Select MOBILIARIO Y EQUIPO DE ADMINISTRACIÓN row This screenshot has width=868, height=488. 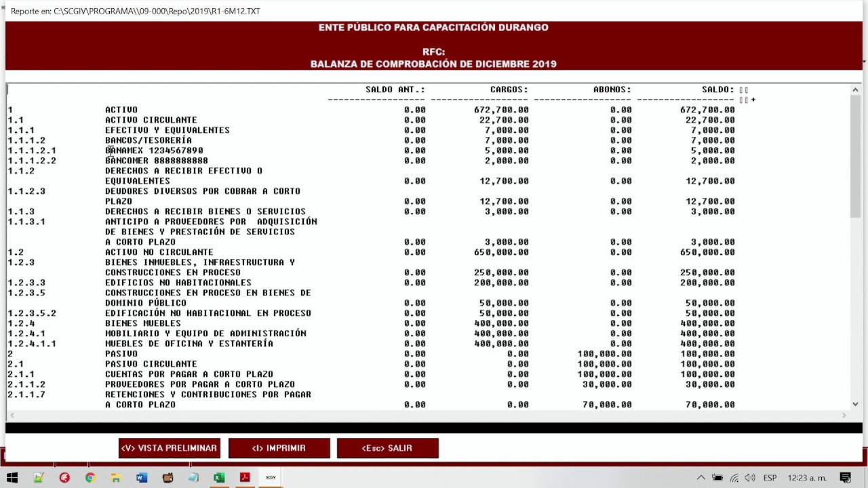(x=205, y=333)
